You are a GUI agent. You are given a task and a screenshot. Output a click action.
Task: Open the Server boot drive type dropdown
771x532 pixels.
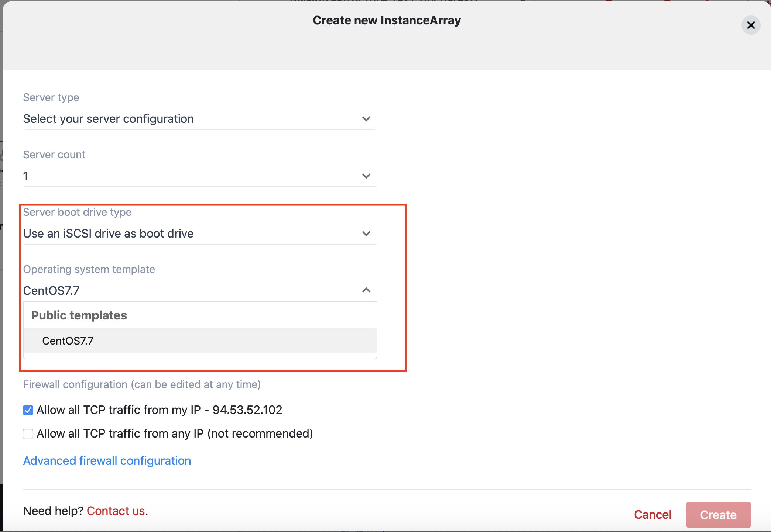(x=200, y=234)
